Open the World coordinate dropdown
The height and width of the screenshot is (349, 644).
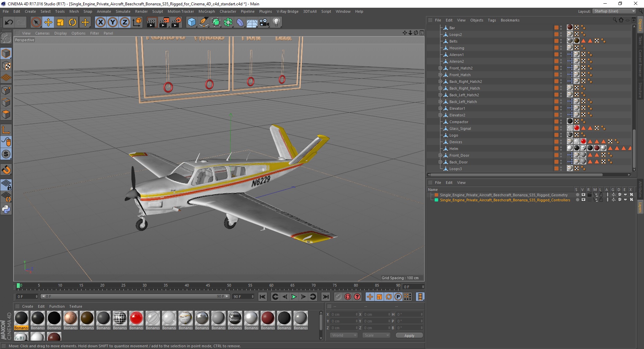click(x=344, y=335)
